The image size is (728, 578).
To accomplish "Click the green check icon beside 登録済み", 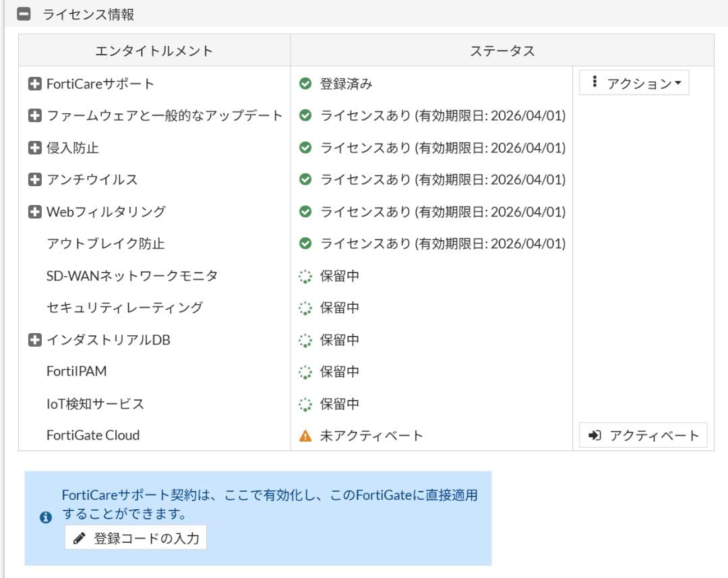I will [x=307, y=84].
